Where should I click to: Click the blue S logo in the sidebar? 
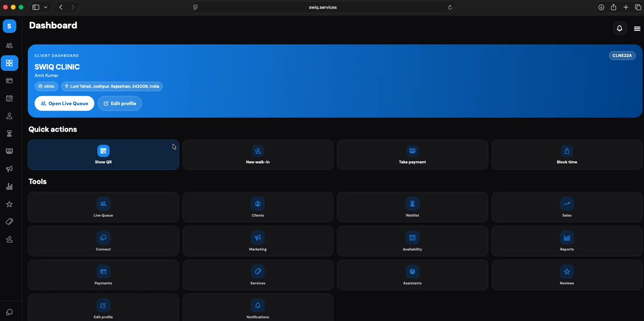[x=9, y=26]
